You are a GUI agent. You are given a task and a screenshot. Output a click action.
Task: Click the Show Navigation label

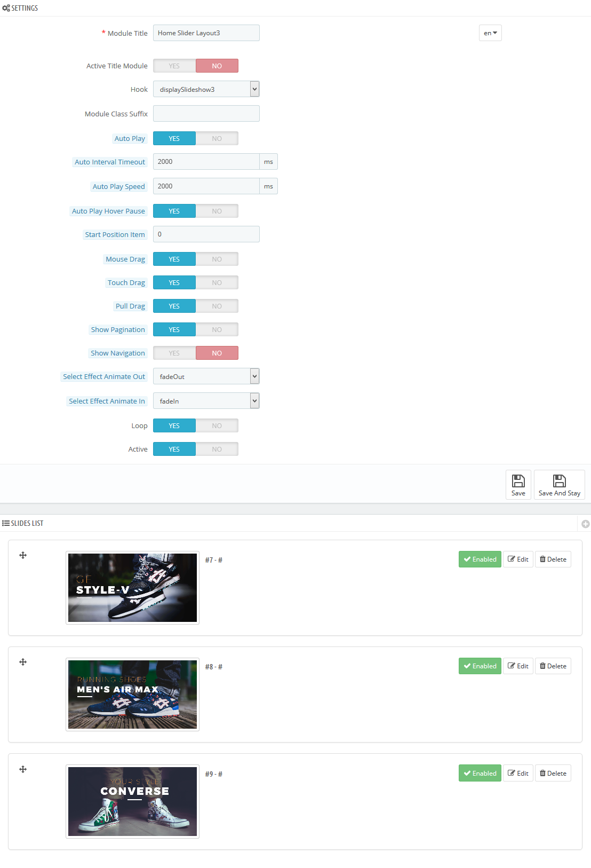click(x=118, y=353)
